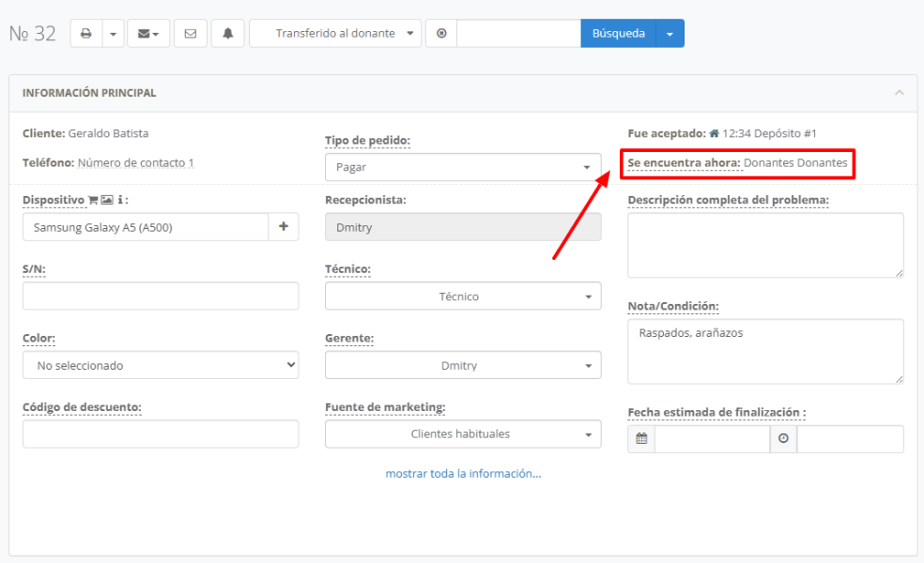
Task: Click the Búsqueda button
Action: click(x=617, y=33)
